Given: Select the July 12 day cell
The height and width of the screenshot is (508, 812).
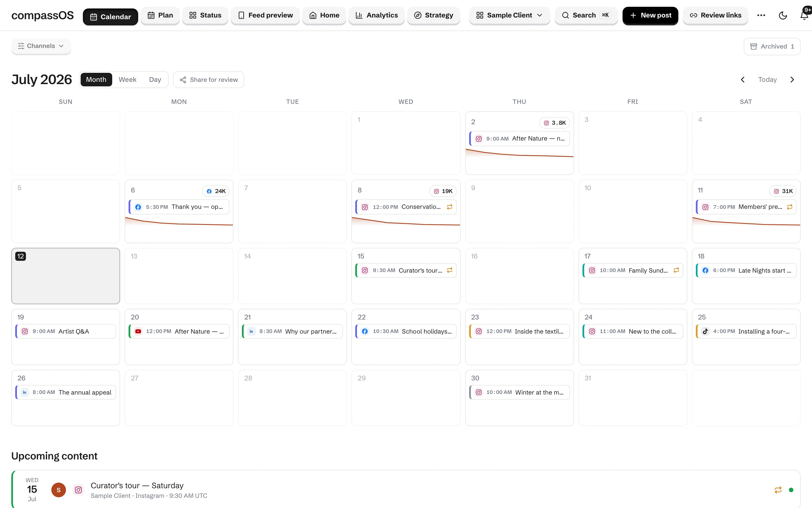Looking at the screenshot, I should point(65,276).
